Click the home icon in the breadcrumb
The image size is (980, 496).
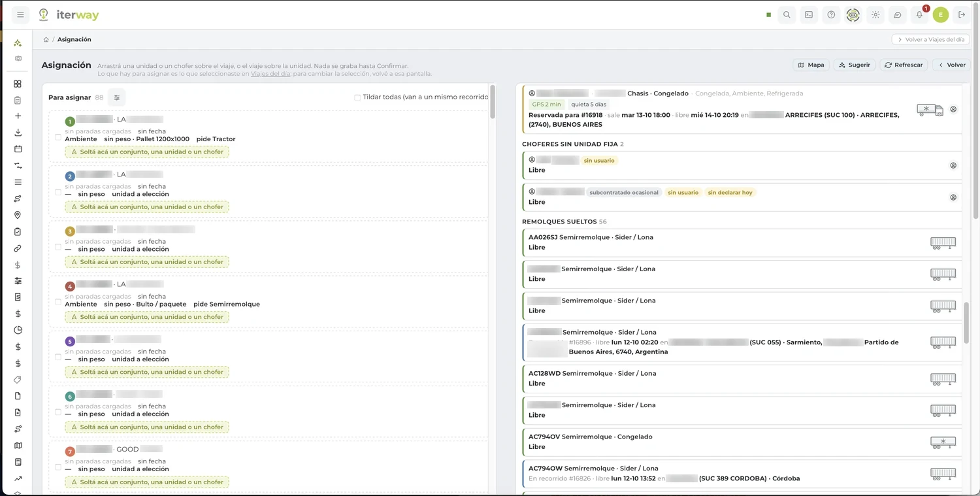coord(46,39)
